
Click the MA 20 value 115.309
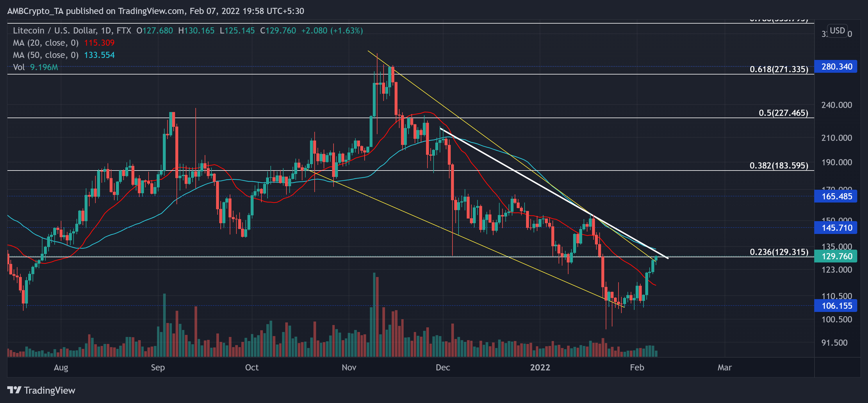99,43
